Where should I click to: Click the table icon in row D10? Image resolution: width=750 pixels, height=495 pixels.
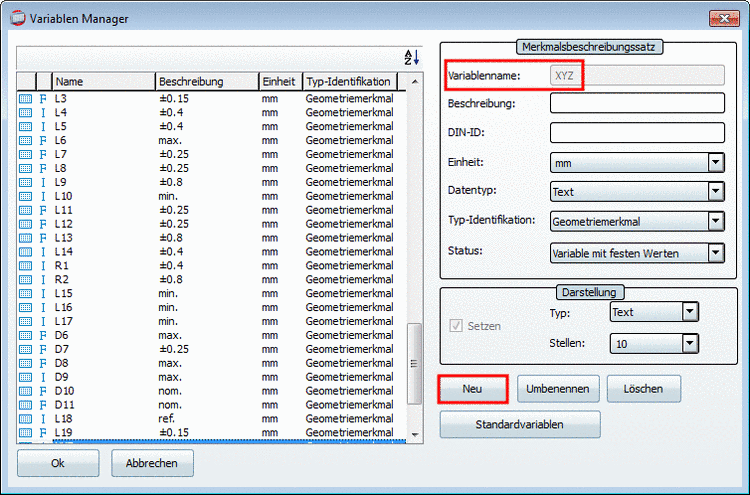25,391
